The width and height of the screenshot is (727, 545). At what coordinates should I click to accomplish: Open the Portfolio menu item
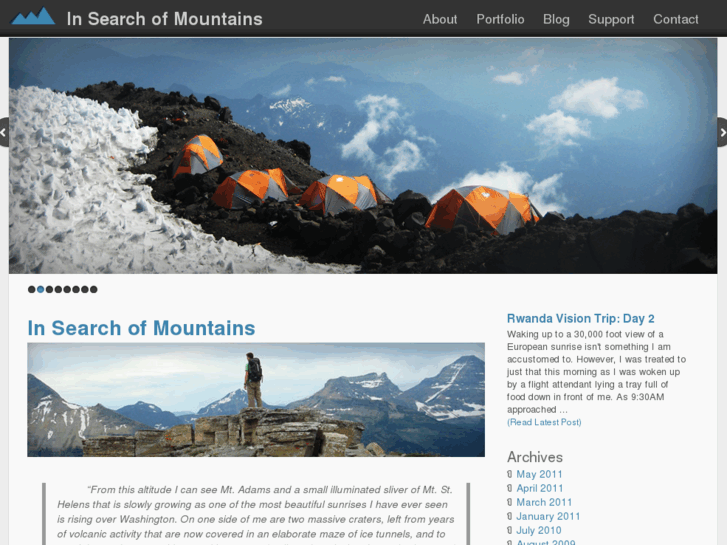click(500, 19)
